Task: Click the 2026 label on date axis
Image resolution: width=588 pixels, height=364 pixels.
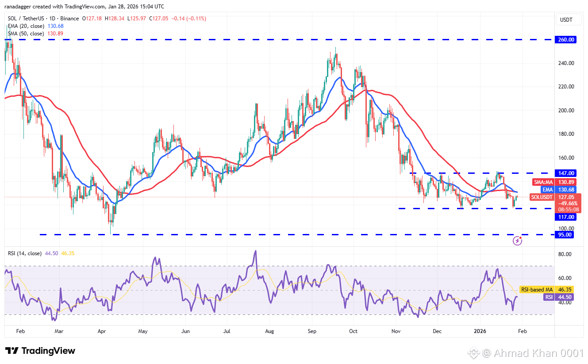Action: coord(480,331)
